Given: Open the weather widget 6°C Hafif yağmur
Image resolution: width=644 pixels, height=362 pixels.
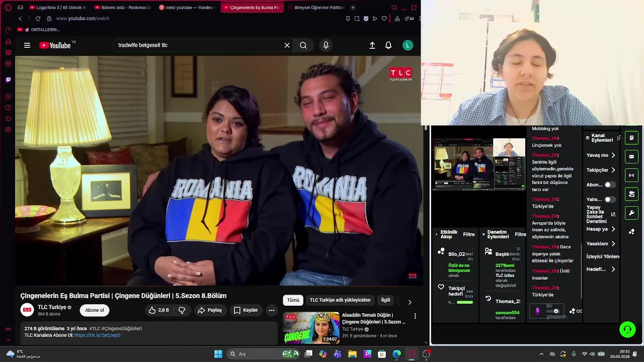Looking at the screenshot, I should [x=23, y=354].
